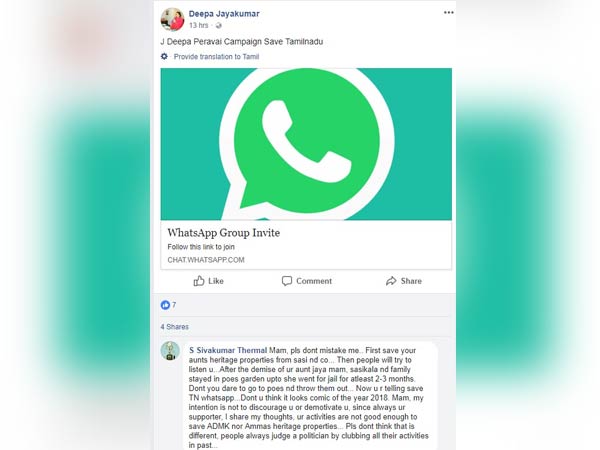Click the Share button label
Viewport: 600px width, 450px height.
click(411, 281)
